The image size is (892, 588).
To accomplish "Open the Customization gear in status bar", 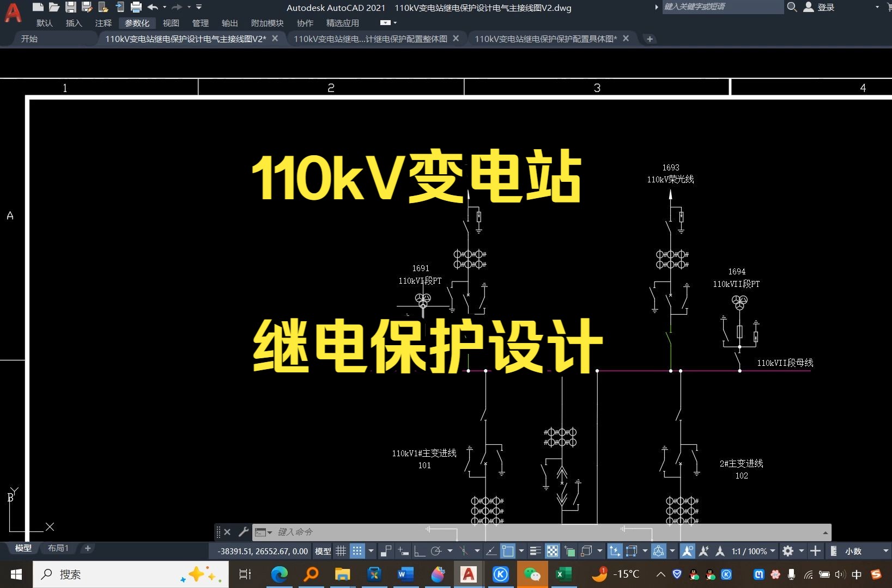I will point(788,551).
